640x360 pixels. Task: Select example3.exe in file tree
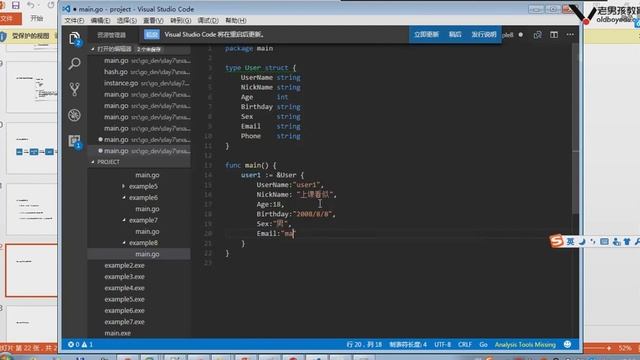click(x=139, y=277)
